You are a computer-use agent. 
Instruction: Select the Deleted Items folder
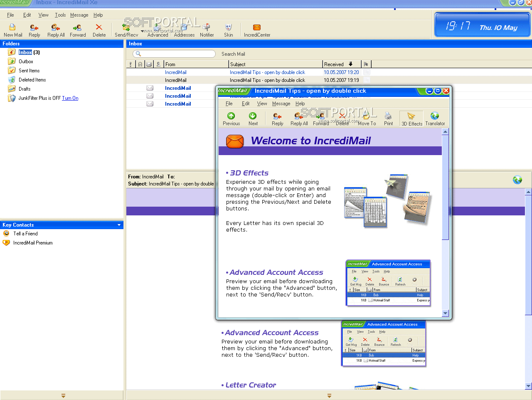32,80
